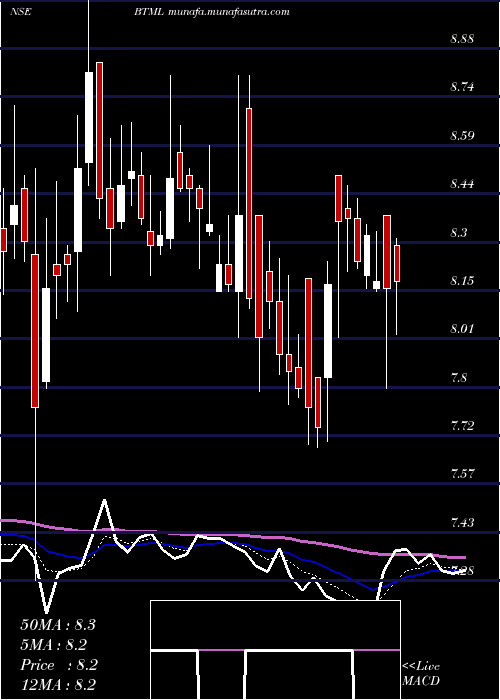This screenshot has width=500, height=700.
Task: Click the 8.01 price axis label
Action: [462, 329]
